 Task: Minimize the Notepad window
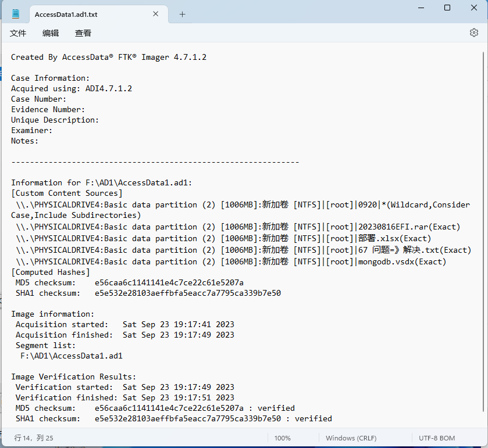coord(421,8)
